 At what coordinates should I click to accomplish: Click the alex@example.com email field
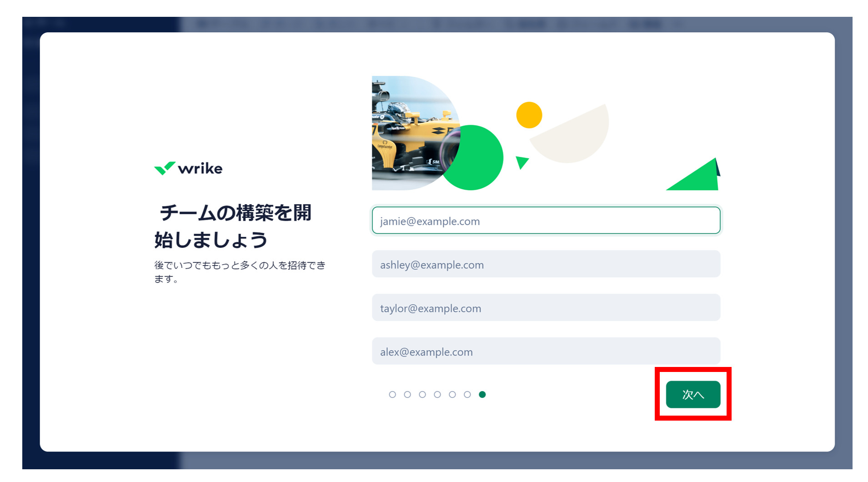coord(546,351)
